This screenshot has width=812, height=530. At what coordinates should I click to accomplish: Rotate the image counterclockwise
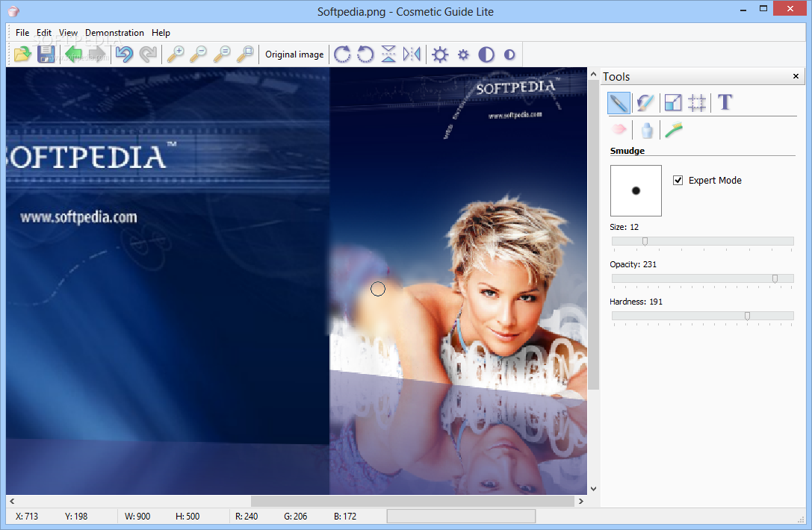coord(365,54)
